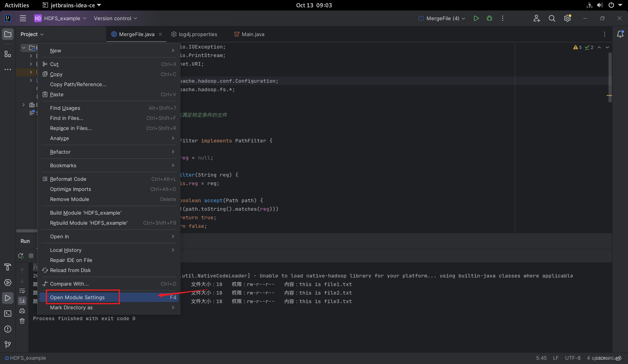Rerun the program with the circular arrow icon
628x364 pixels.
pyautogui.click(x=21, y=255)
